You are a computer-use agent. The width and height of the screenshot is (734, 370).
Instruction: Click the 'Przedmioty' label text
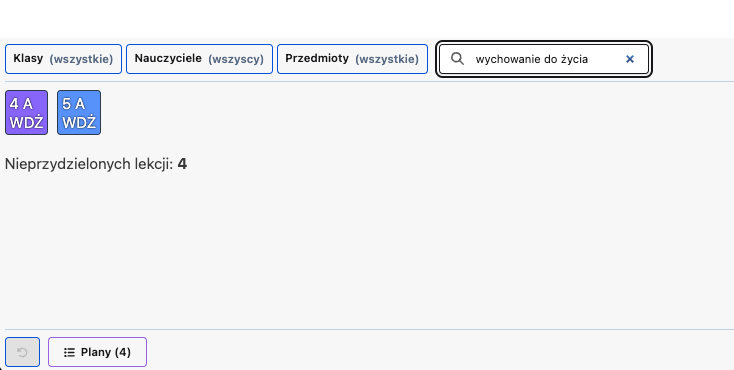(x=317, y=59)
